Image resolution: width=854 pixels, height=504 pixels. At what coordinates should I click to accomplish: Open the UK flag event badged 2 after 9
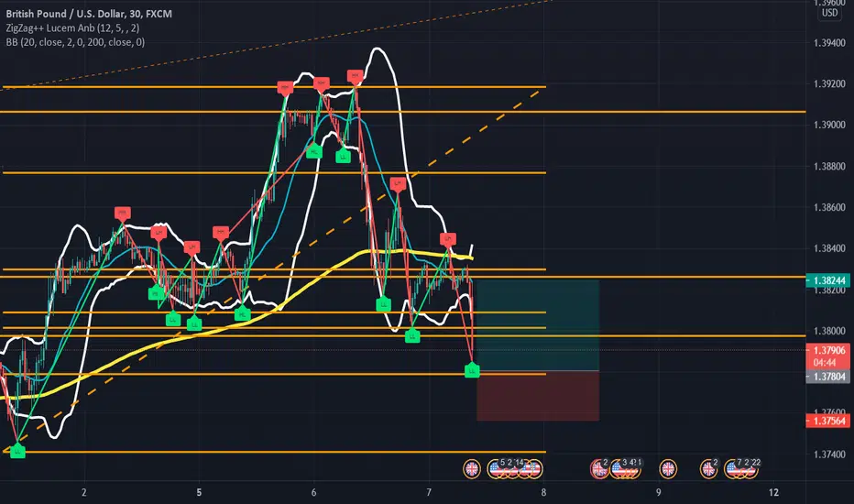tap(709, 468)
